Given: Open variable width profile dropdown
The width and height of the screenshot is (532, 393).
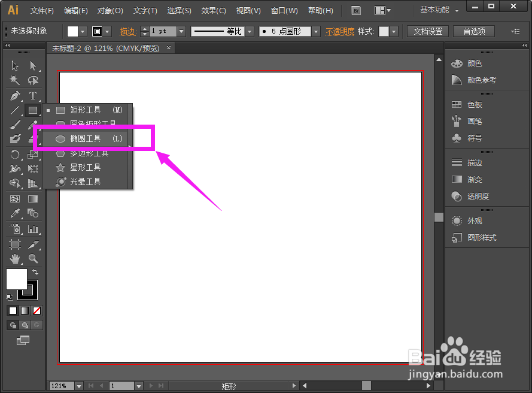Looking at the screenshot, I should click(250, 32).
